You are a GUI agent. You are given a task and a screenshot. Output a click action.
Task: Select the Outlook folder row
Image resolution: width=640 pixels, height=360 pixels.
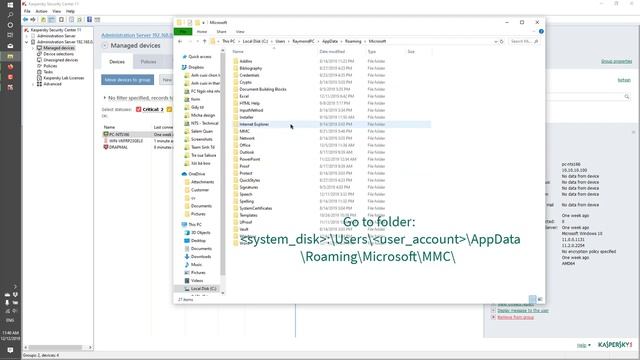point(331,152)
